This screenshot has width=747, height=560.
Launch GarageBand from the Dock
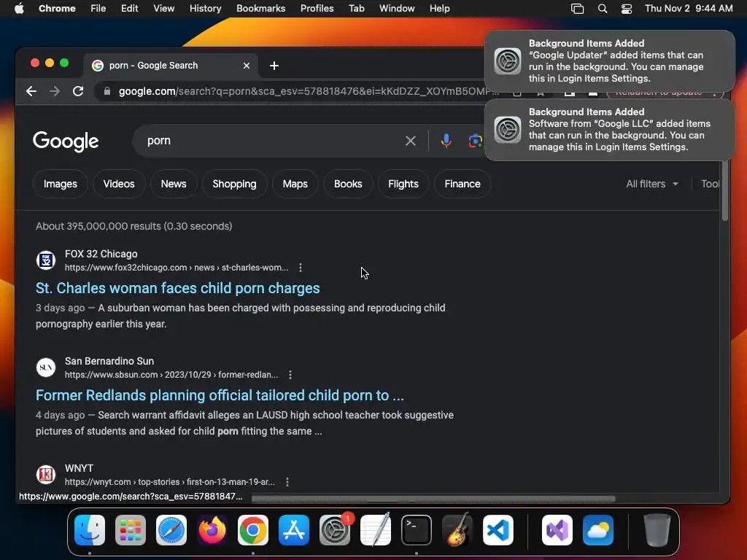pyautogui.click(x=457, y=530)
